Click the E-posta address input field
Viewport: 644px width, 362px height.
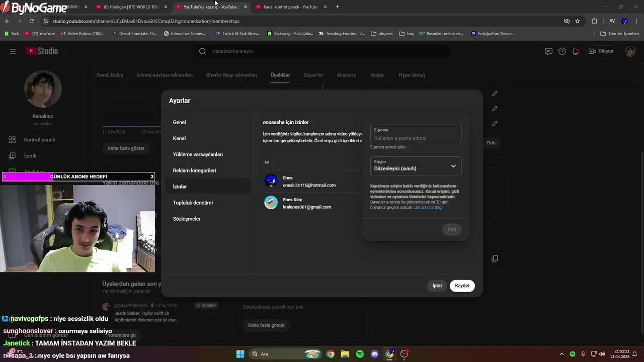[416, 134]
